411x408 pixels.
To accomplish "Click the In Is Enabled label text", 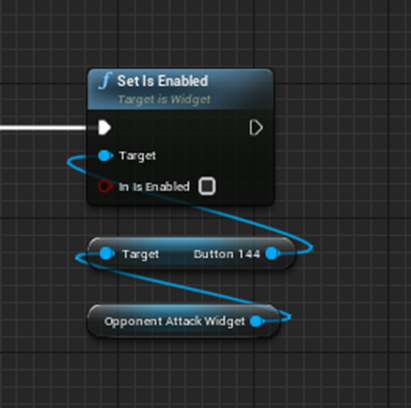I will pyautogui.click(x=154, y=187).
